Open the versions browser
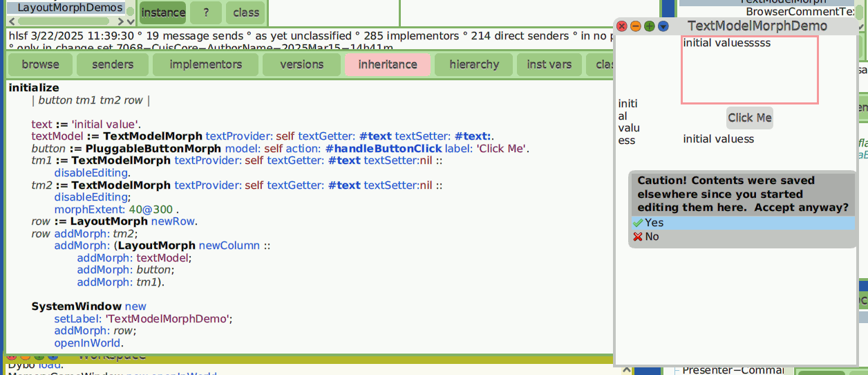Screen dimensions: 868x375 (302, 64)
